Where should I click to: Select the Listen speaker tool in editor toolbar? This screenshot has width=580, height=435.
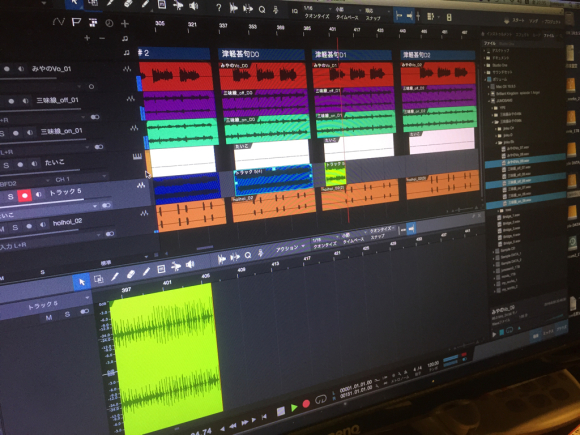(190, 264)
